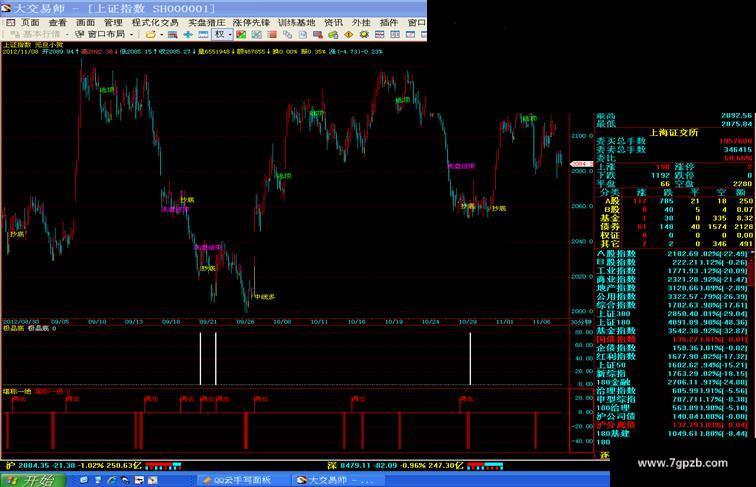The image size is (756, 487).
Task: Open the 外挂 menu
Action: (361, 23)
